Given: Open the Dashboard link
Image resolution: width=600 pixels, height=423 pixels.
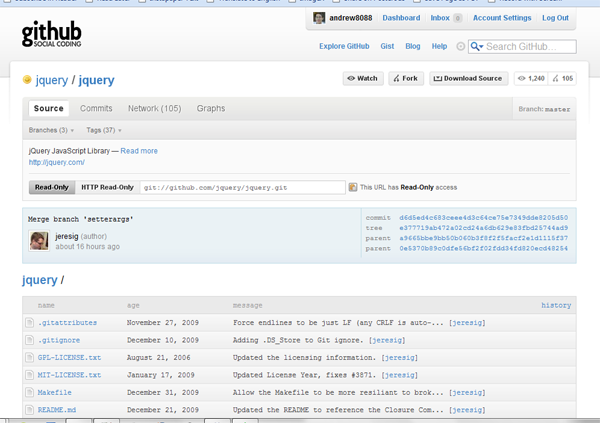Looking at the screenshot, I should (x=401, y=18).
